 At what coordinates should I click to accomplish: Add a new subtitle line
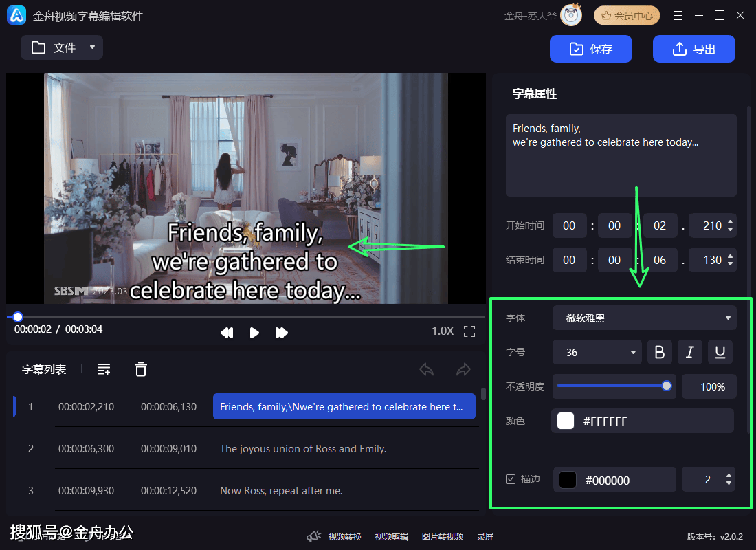tap(104, 370)
